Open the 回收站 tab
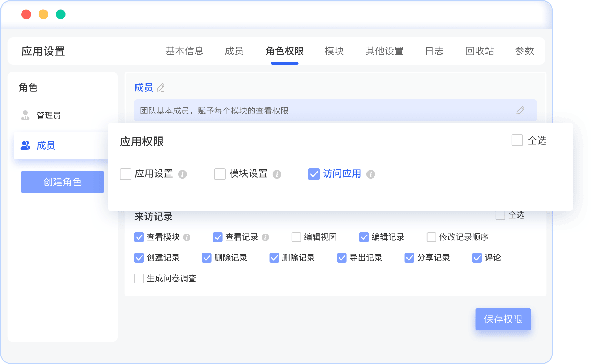593x364 pixels. coord(480,51)
